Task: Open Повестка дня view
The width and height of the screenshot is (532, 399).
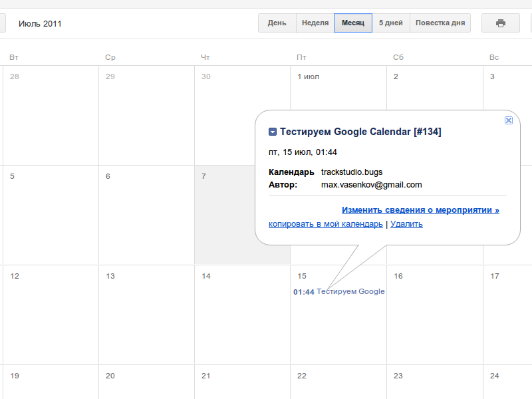Action: click(440, 23)
